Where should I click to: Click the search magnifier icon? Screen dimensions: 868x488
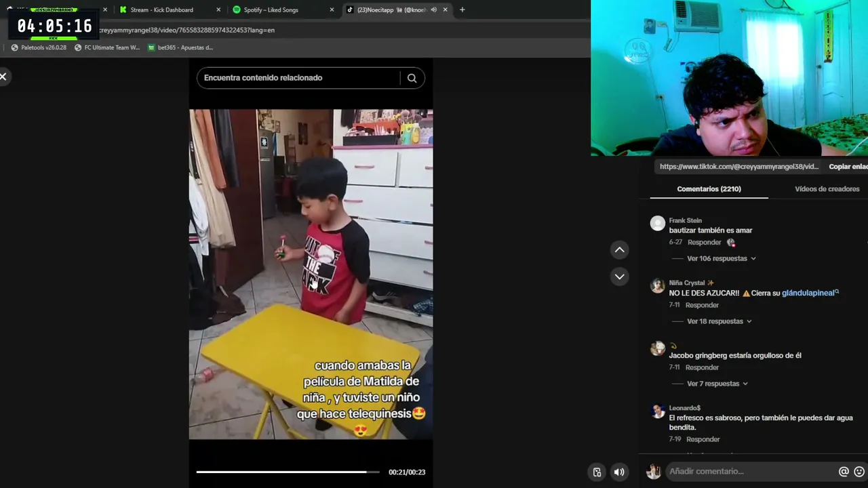click(412, 78)
